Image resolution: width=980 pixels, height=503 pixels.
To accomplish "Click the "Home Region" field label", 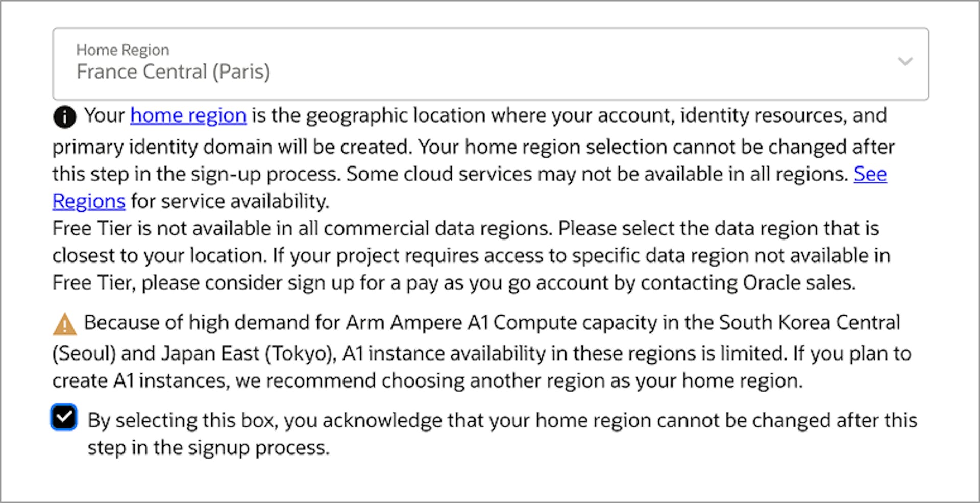I will 122,50.
